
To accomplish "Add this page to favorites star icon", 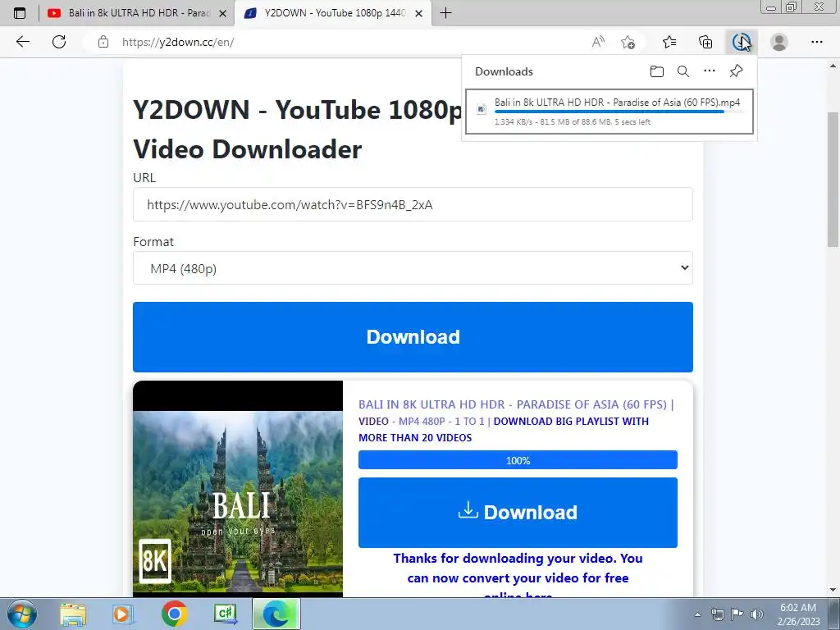I will 628,42.
